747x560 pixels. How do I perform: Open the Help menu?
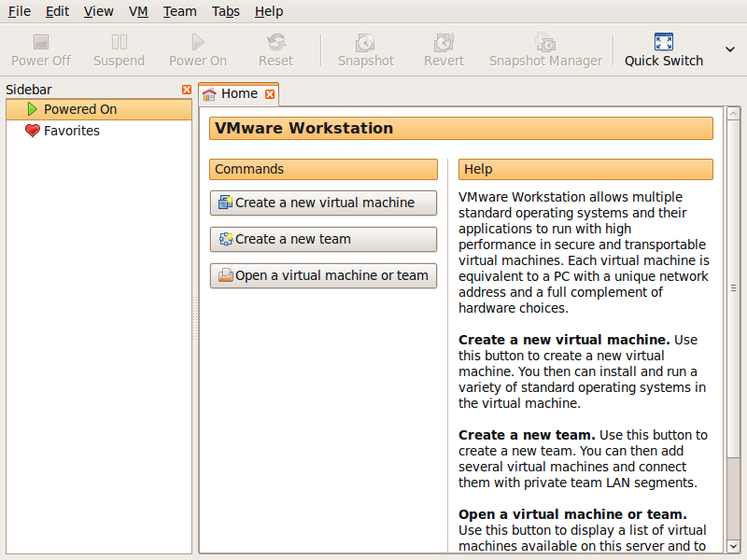[269, 11]
